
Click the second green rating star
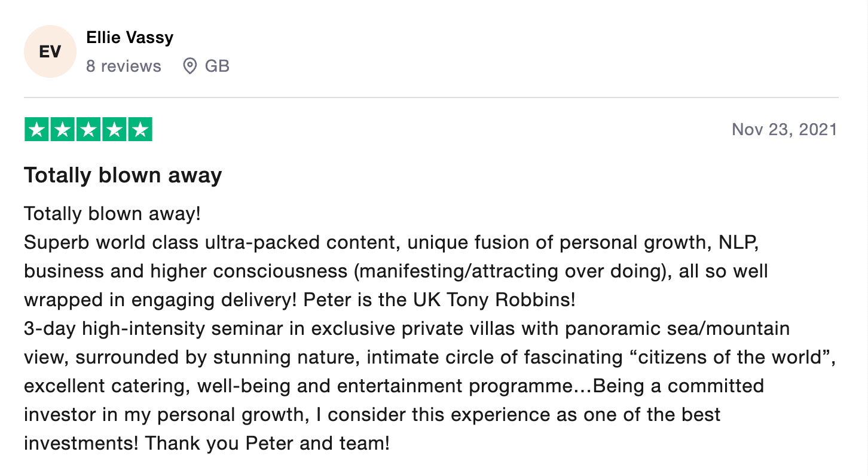tap(63, 130)
